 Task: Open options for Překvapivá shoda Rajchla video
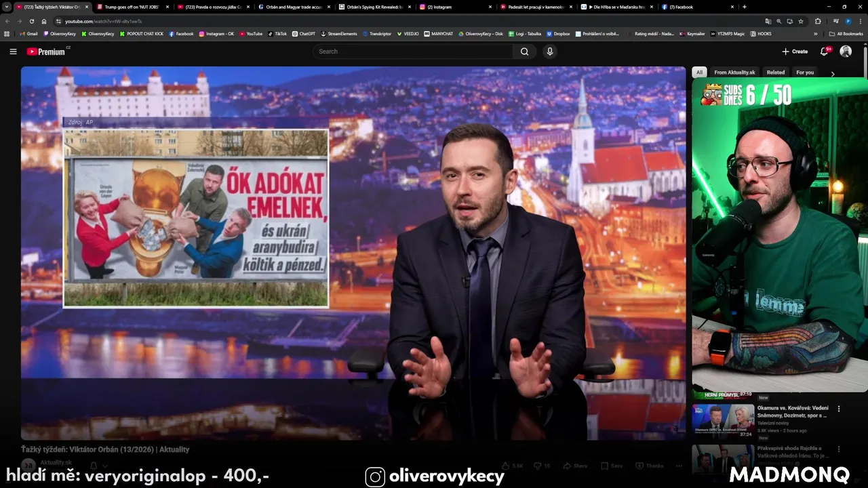coord(839,449)
